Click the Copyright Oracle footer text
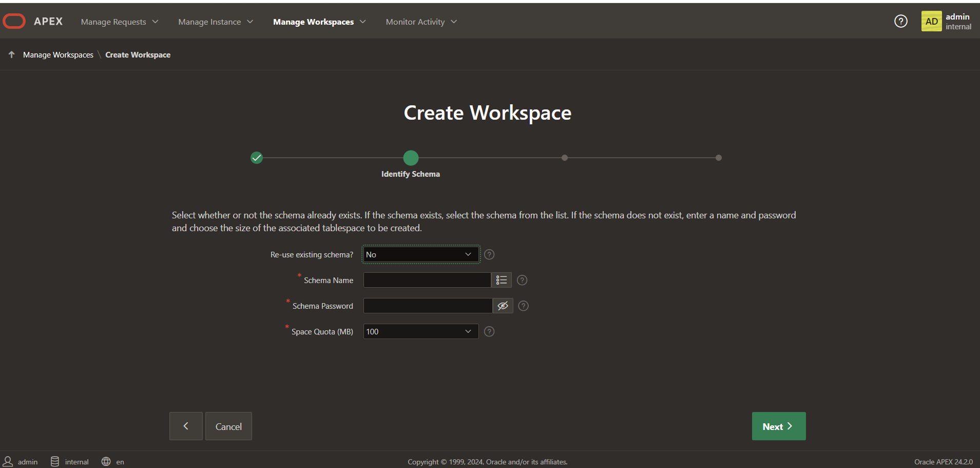The image size is (980, 468). coord(488,462)
